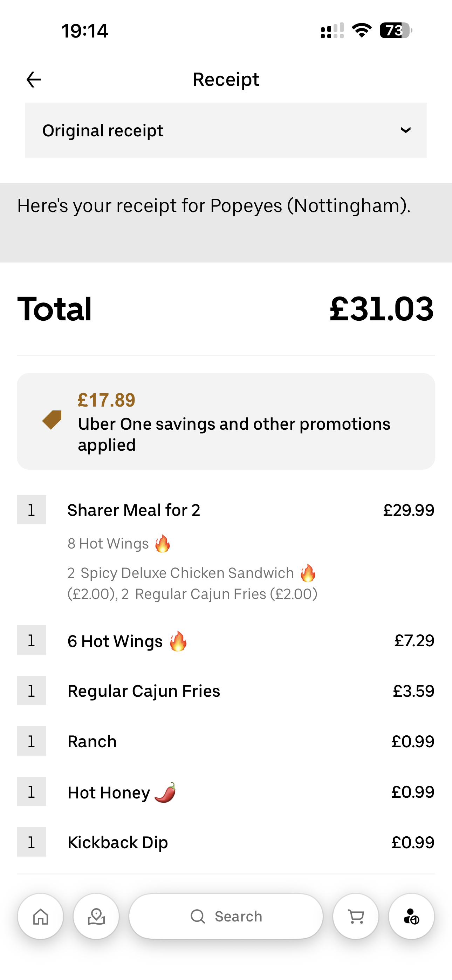Tap the Search bar

[x=226, y=917]
